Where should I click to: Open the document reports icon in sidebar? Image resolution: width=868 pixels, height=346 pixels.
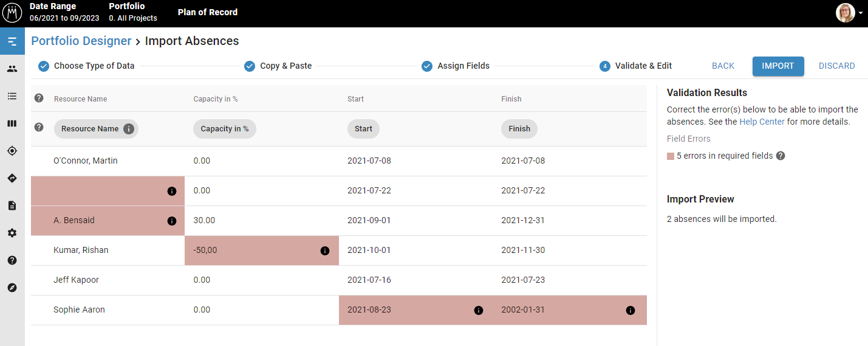point(12,206)
